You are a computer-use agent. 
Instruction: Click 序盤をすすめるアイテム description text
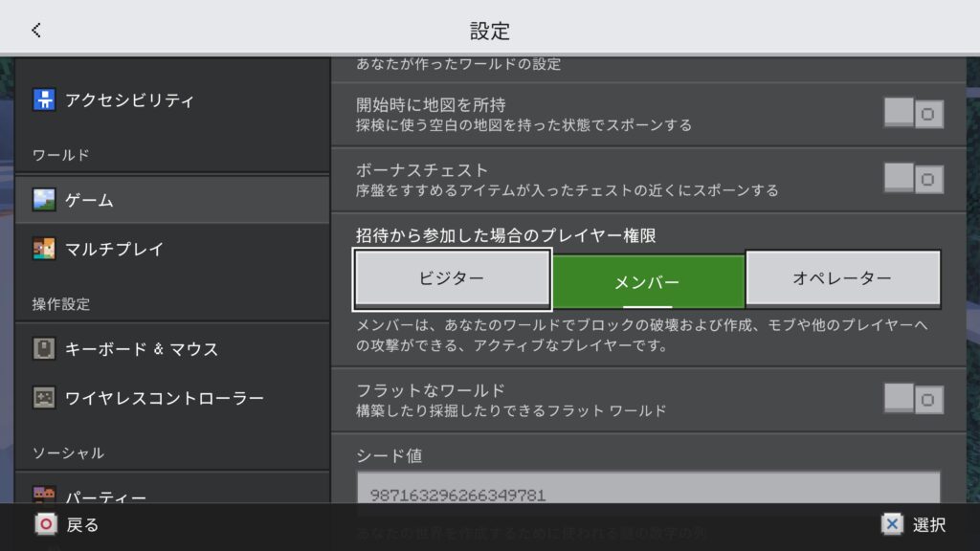pos(567,190)
